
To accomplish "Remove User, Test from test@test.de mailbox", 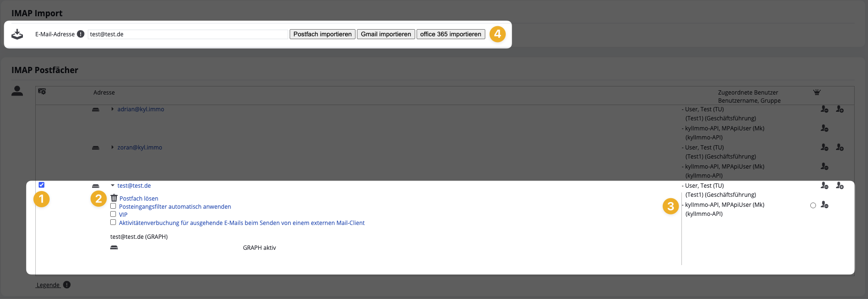I will click(824, 186).
